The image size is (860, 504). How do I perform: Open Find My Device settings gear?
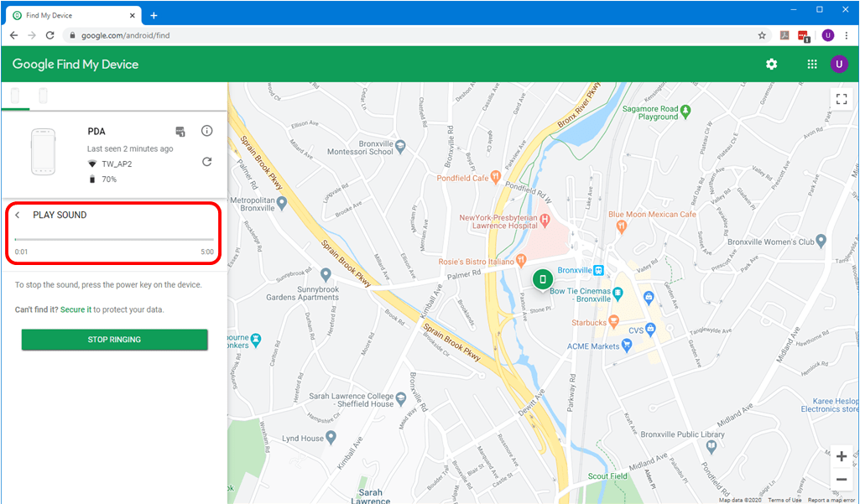(x=771, y=65)
